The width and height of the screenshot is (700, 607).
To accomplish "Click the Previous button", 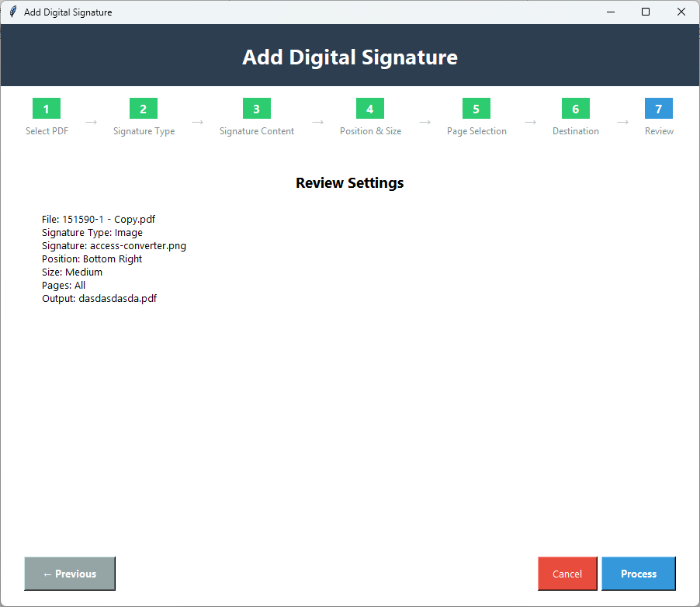I will tap(69, 573).
